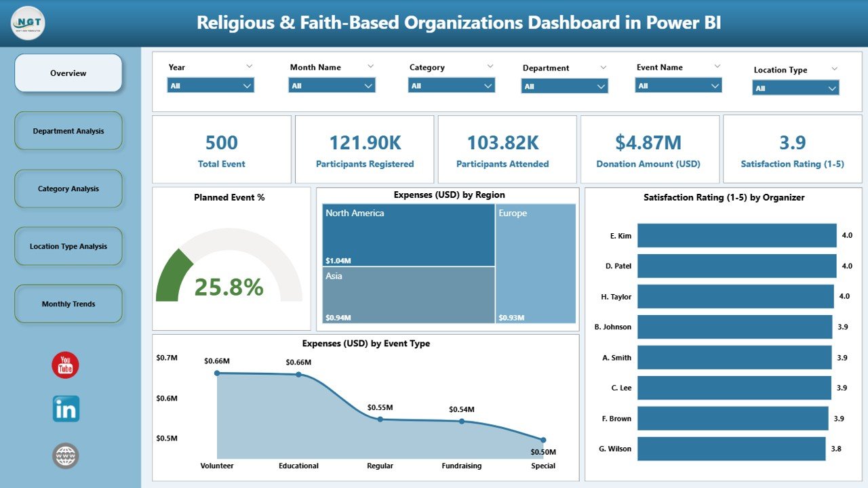Viewport: 868px width, 488px height.
Task: Open the LinkedIn profile icon
Action: click(x=65, y=409)
